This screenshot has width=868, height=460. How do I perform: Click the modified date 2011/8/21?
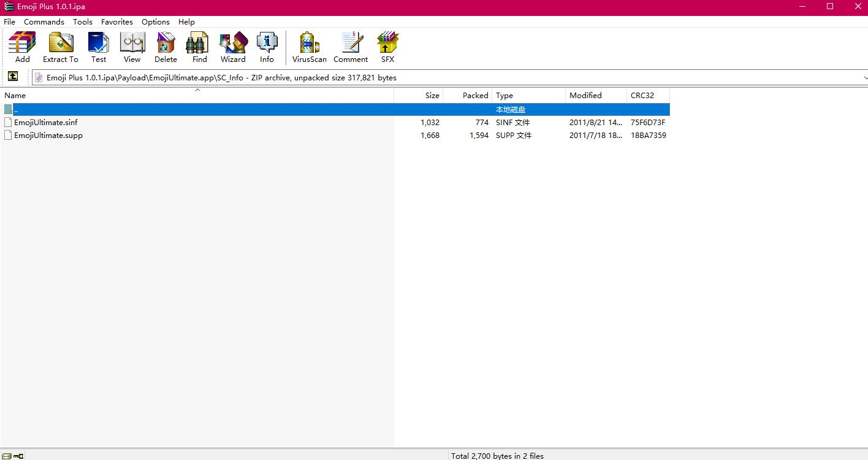click(596, 122)
